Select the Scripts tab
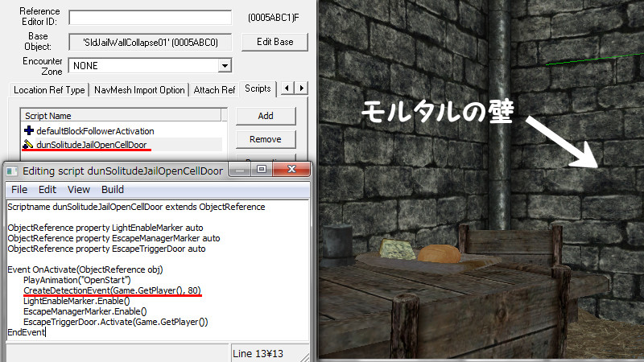The width and height of the screenshot is (644, 362). pos(258,88)
